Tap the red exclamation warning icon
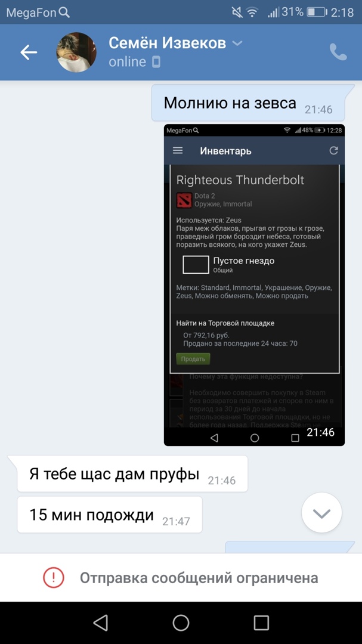362x644 pixels. coord(54,577)
